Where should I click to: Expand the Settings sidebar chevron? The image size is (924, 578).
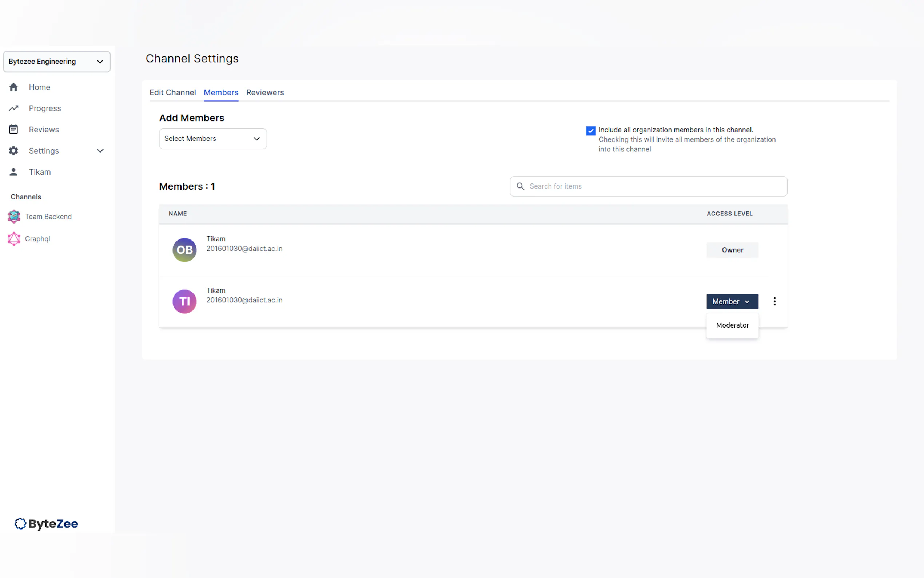coord(100,151)
